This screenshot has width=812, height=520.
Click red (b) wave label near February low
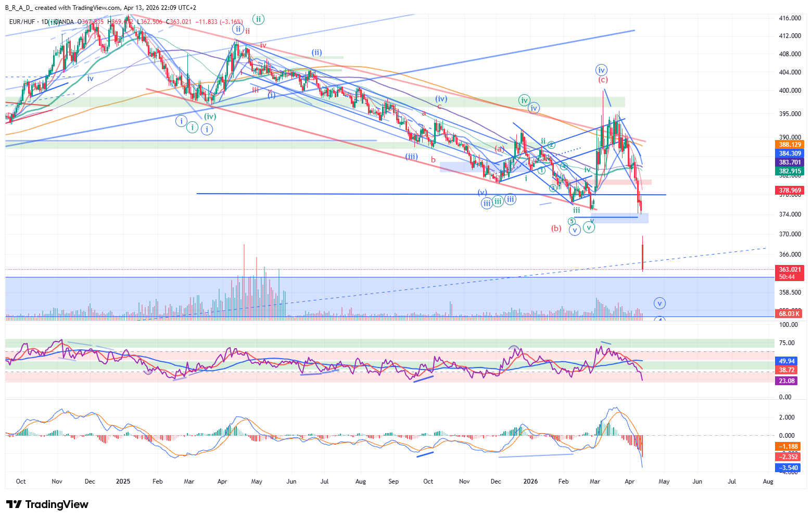pyautogui.click(x=556, y=228)
